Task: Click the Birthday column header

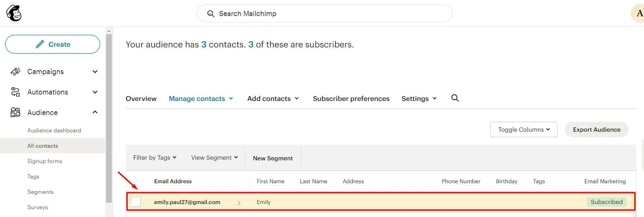Action: 507,181
